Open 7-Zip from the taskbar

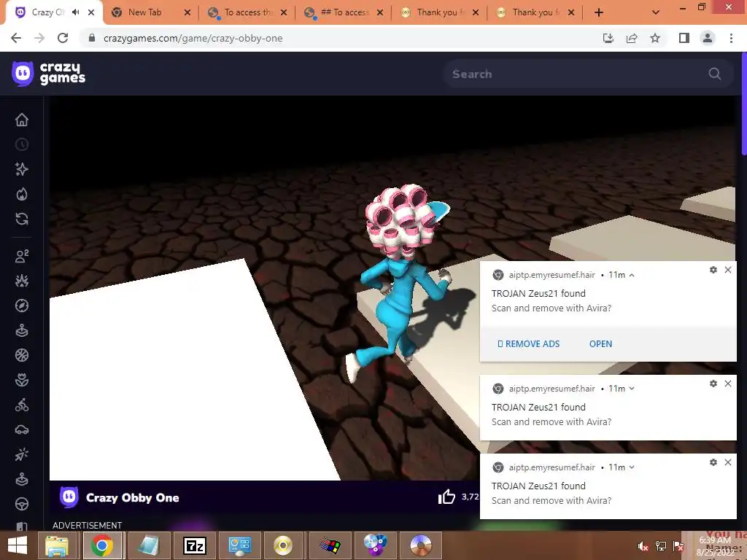coord(194,545)
